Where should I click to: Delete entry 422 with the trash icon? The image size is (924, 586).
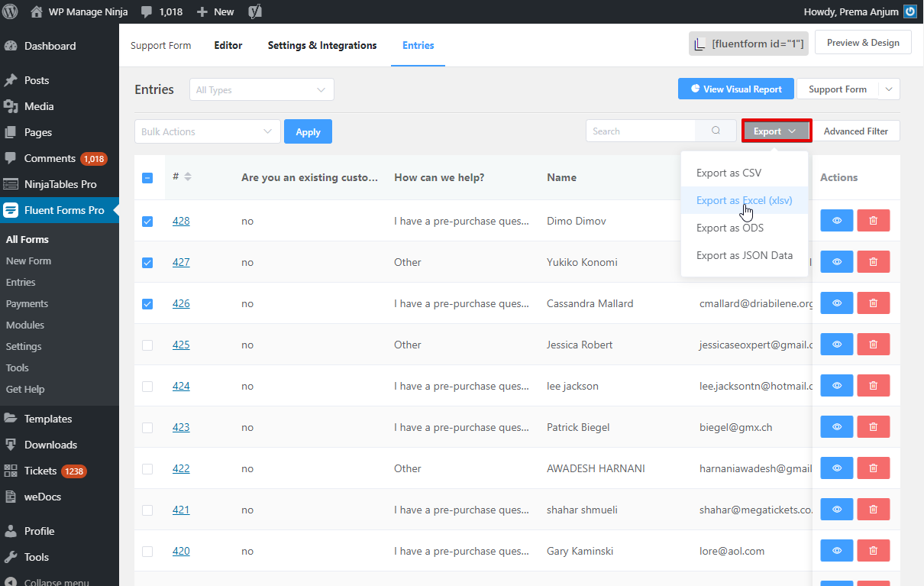[874, 468]
